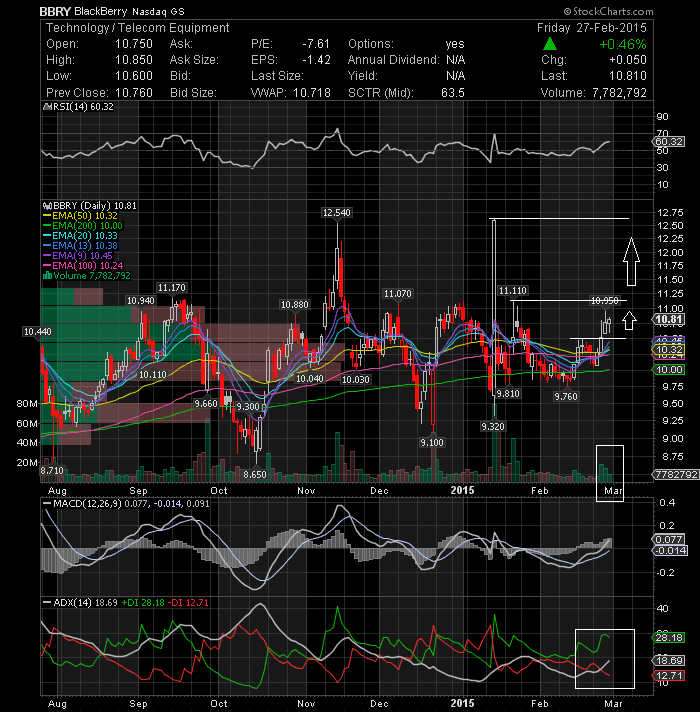Click the 11.110 January high label
The image size is (700, 712).
513,291
